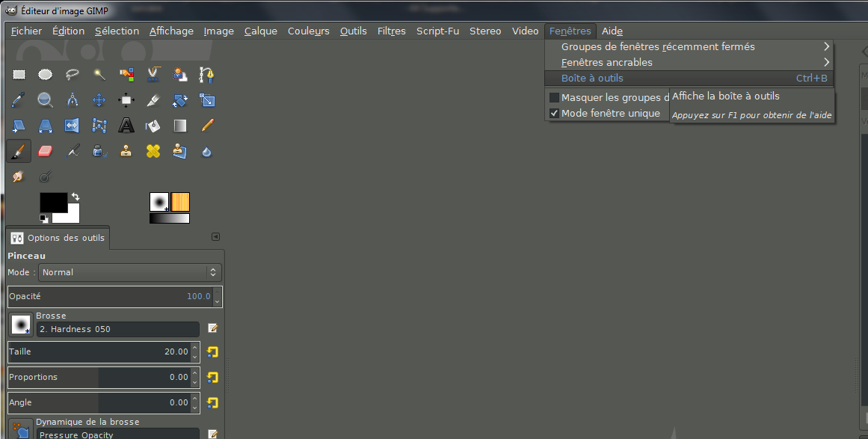The image size is (868, 439).
Task: Open the Script-Fu menu
Action: click(437, 31)
